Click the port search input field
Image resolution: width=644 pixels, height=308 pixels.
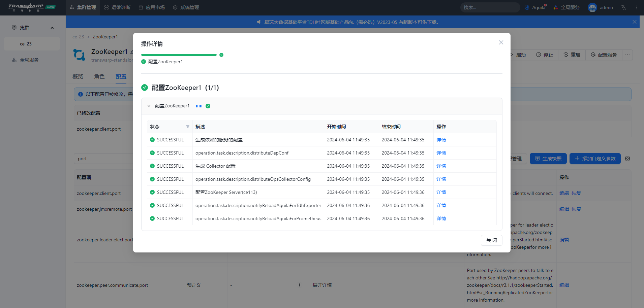pyautogui.click(x=103, y=159)
